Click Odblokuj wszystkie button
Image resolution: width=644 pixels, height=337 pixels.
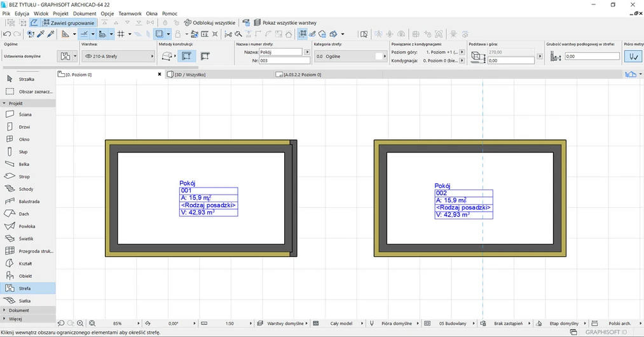(210, 23)
